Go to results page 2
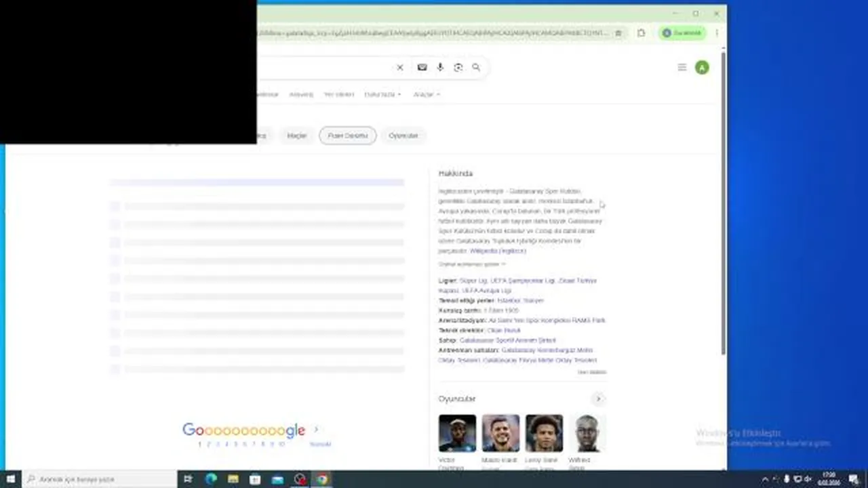Screen dimensions: 868x488 click(x=209, y=445)
